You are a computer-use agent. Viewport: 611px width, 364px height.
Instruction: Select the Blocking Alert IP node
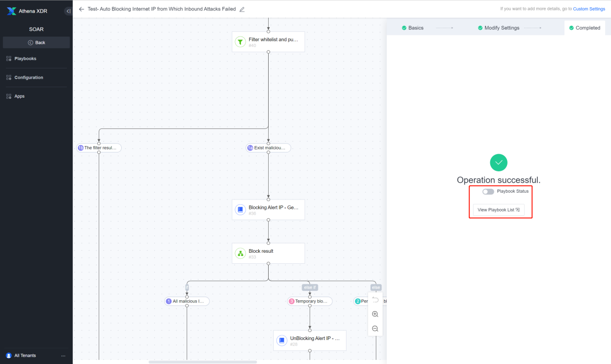point(268,209)
